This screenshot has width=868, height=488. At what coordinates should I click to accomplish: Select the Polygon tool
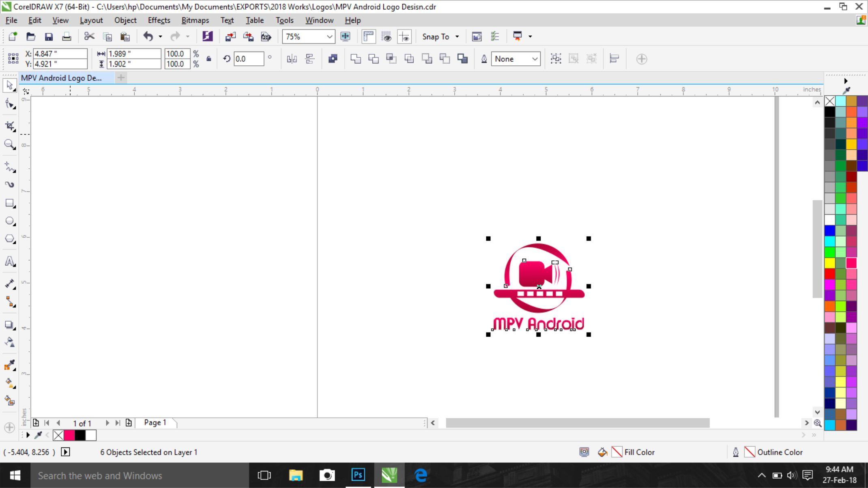pos(10,239)
